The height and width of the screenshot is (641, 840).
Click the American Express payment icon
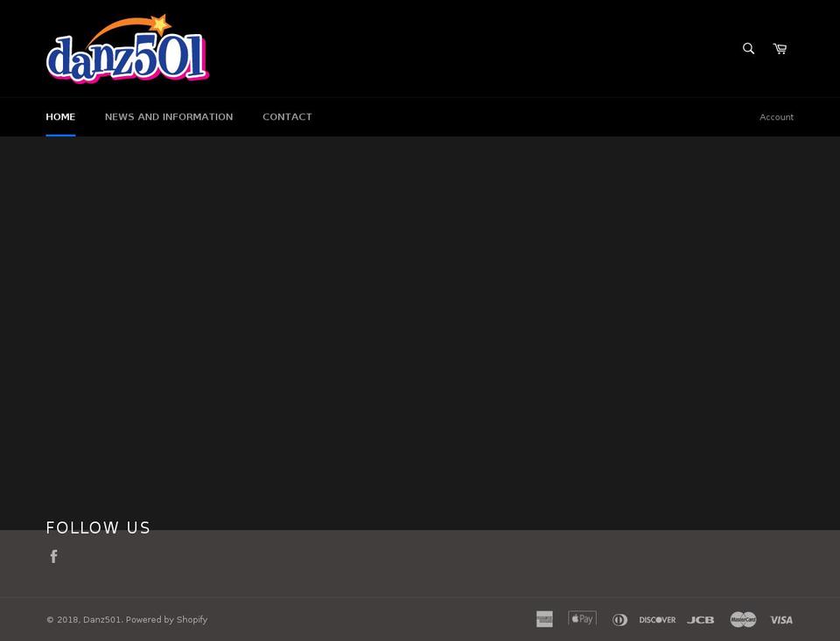pos(544,619)
